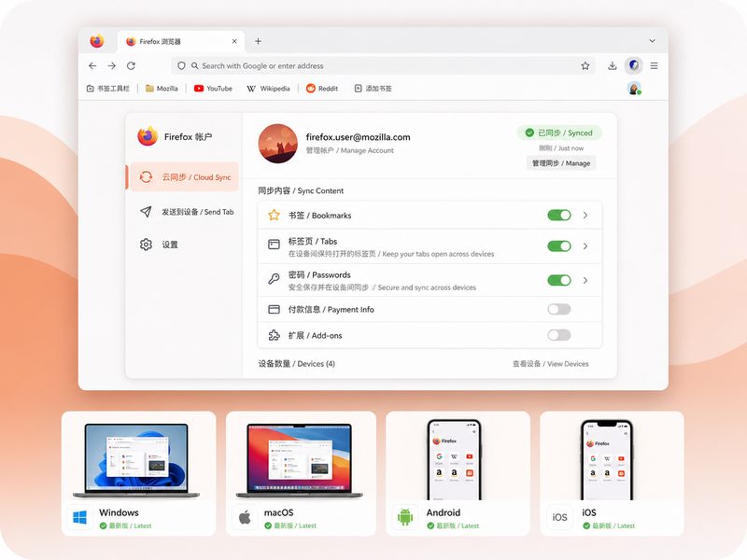Enable Payment Info sync toggle

(559, 310)
